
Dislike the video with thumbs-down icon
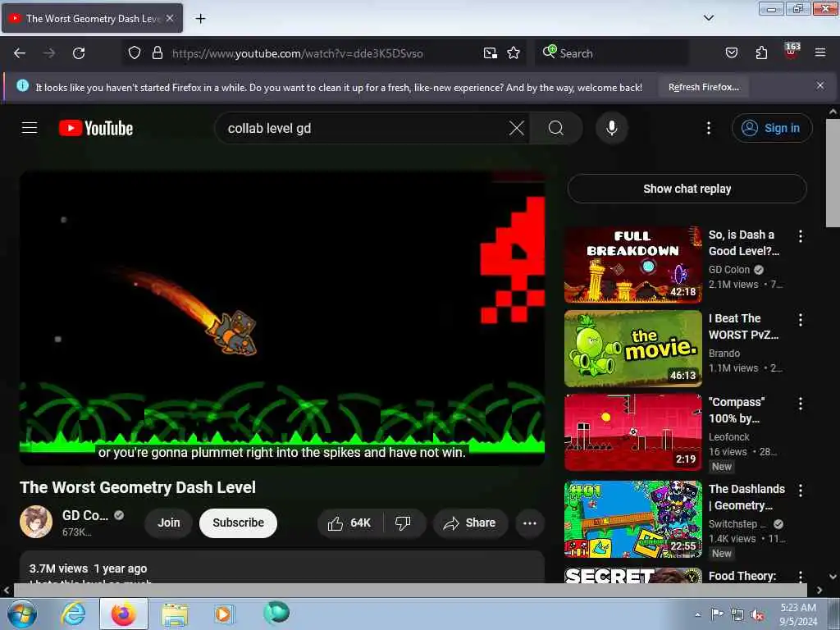coord(404,523)
